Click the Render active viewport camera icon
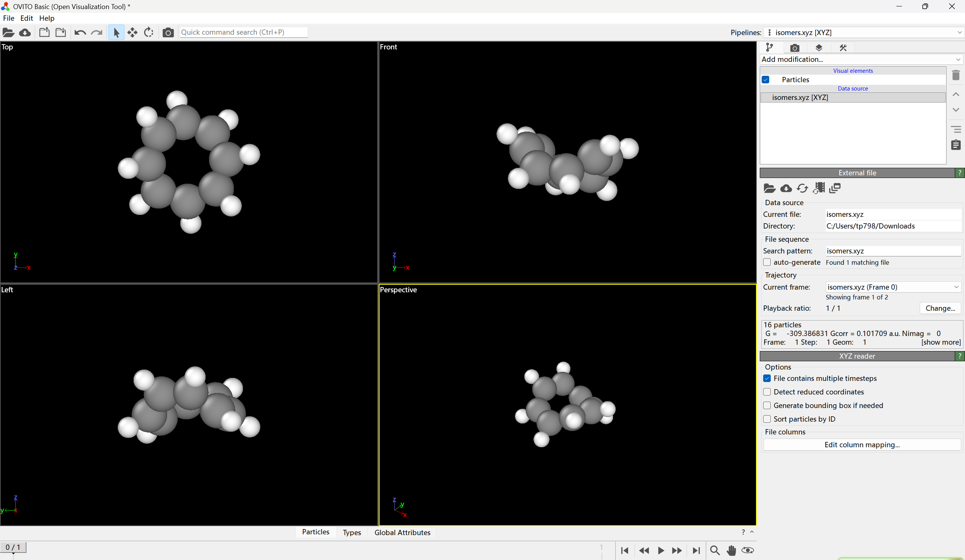The image size is (965, 560). pos(168,32)
